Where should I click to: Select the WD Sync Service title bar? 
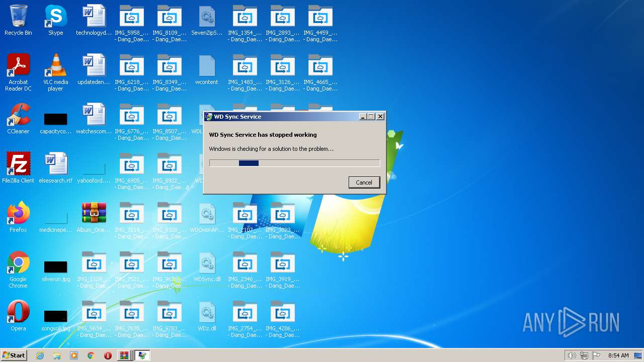(x=294, y=117)
